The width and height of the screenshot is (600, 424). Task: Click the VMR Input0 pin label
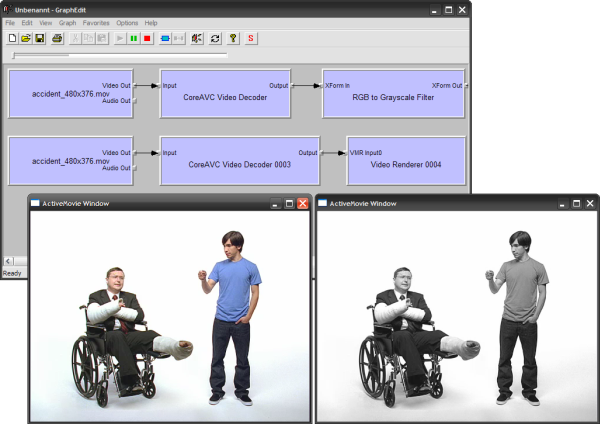tap(365, 153)
